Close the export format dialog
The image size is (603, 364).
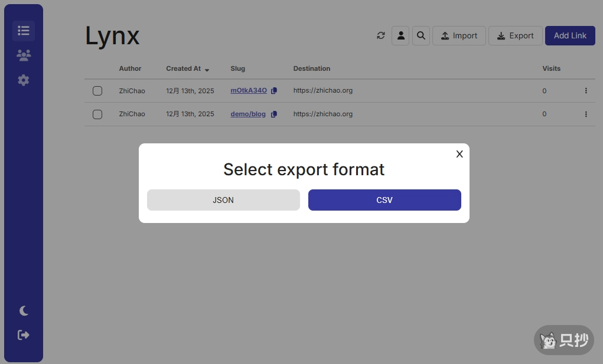[x=459, y=154]
